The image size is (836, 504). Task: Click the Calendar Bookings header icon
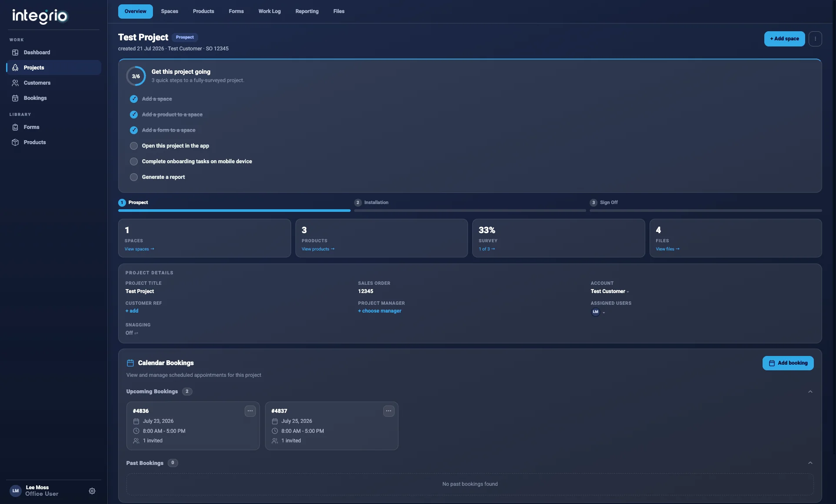[x=130, y=363]
